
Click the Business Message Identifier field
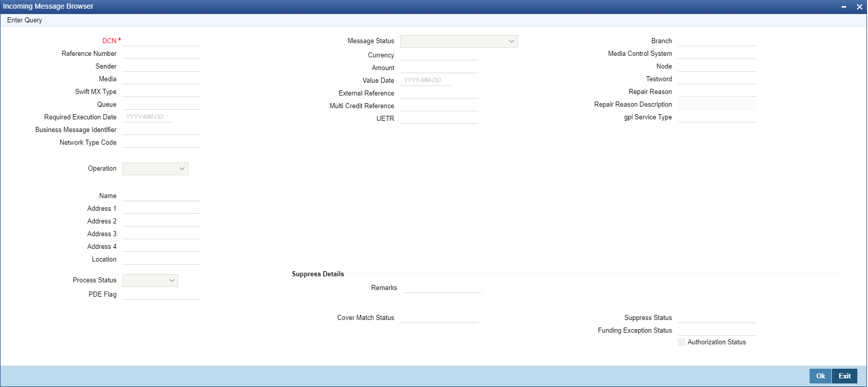(162, 130)
